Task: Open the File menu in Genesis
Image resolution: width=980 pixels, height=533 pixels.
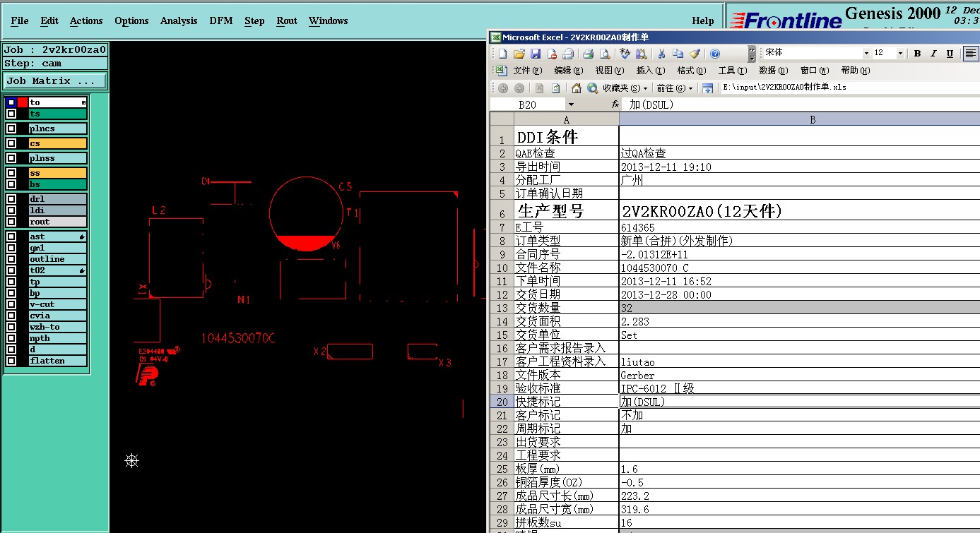Action: point(20,20)
